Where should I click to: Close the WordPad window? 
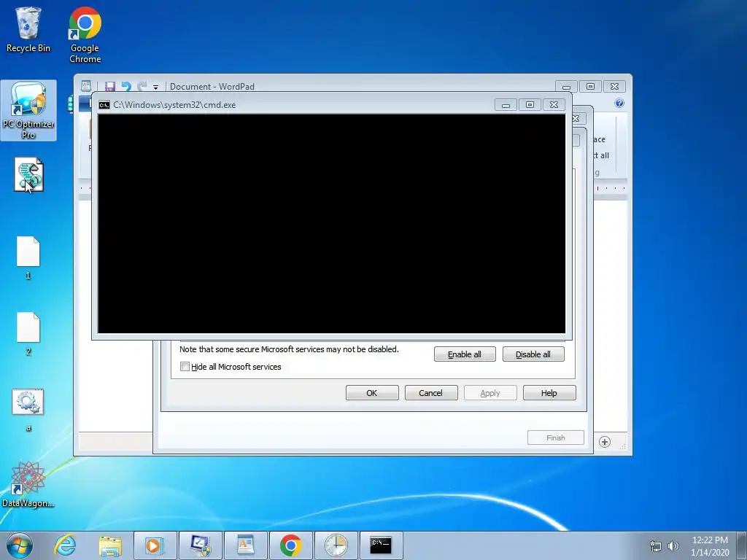click(614, 87)
